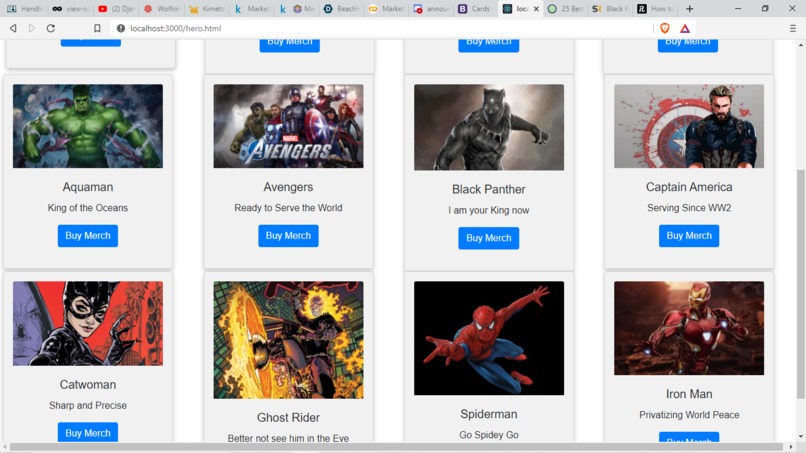The image size is (806, 453).
Task: Click the site info icon in address bar
Action: pyautogui.click(x=121, y=28)
